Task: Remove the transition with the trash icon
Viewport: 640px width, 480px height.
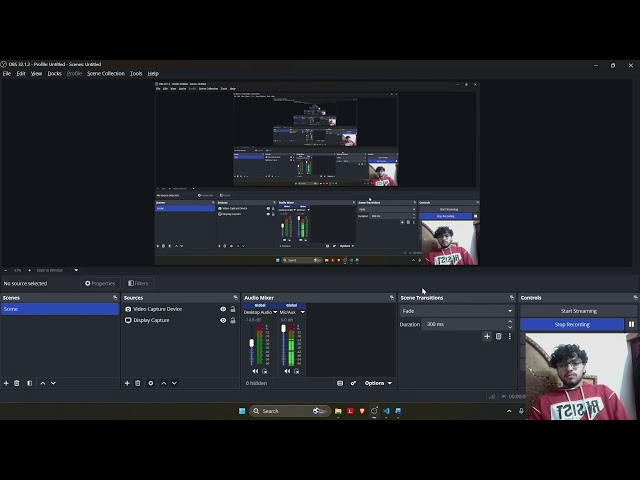Action: point(498,336)
